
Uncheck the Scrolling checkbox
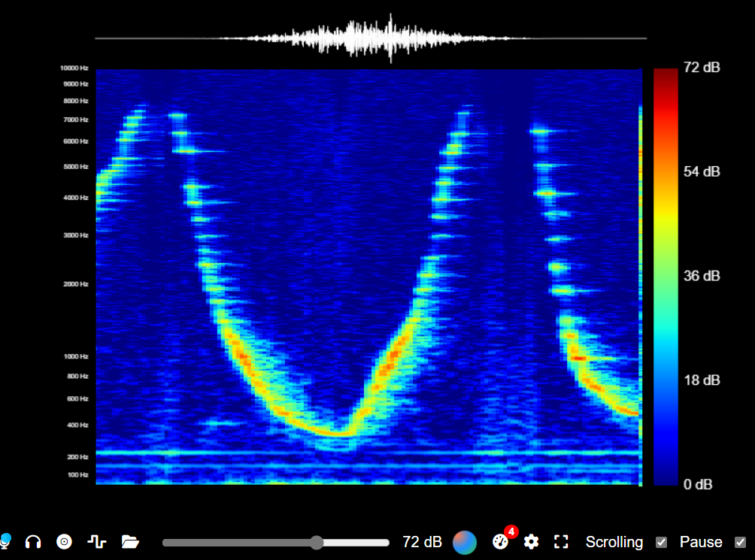[662, 542]
